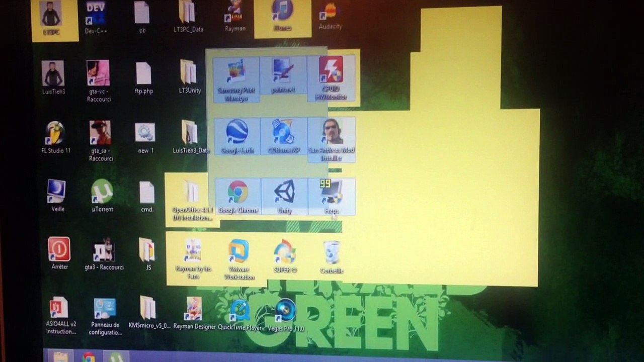Click the Vegas Pro 11.0 shortcut
Viewport: 644px width, 362px height.
pos(286,315)
